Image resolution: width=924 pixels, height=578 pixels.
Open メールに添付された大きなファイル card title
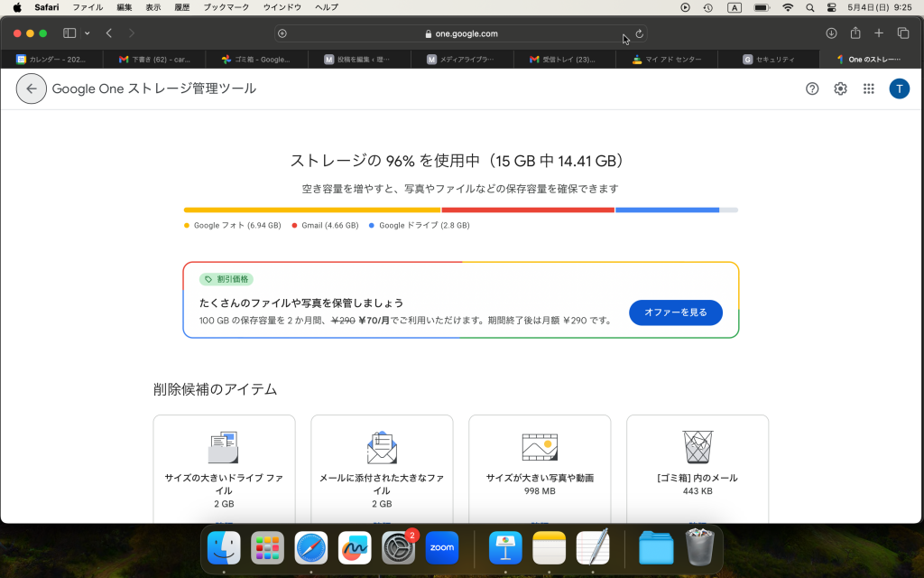point(382,484)
